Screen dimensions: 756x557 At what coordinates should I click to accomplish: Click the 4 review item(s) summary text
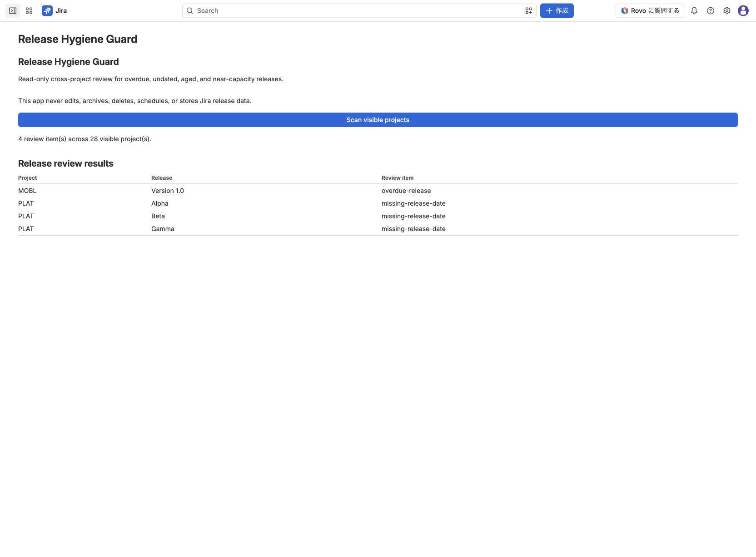pyautogui.click(x=85, y=139)
